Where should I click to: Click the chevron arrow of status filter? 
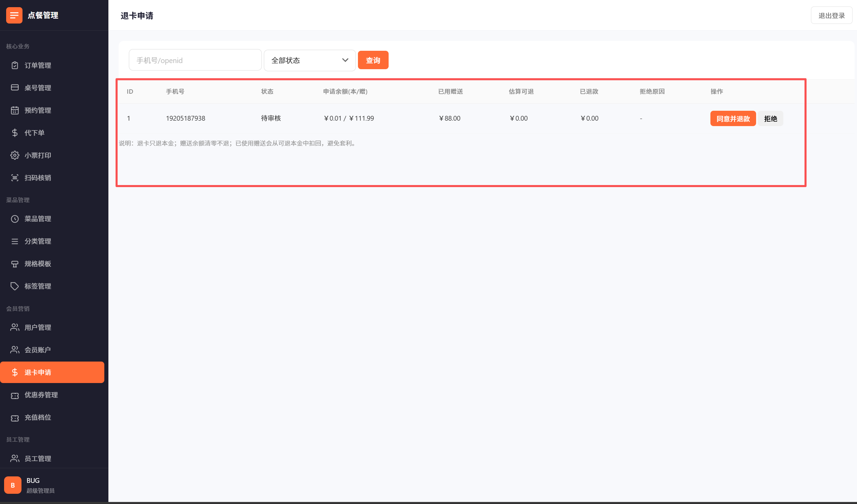345,60
